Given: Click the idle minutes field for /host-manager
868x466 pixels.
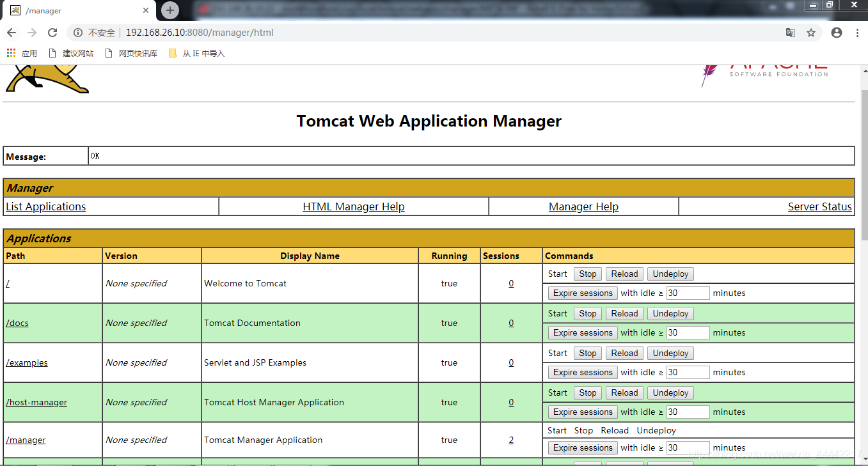Looking at the screenshot, I should [x=688, y=412].
